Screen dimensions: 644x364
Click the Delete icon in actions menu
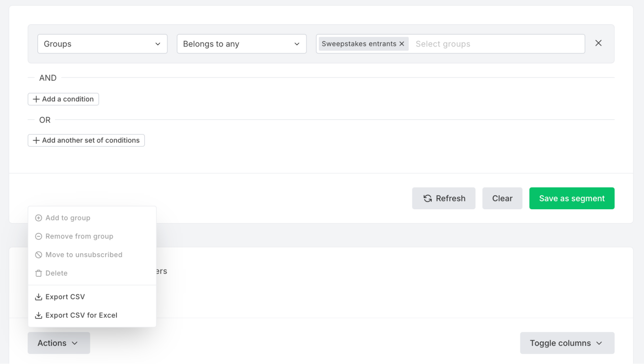coord(38,273)
